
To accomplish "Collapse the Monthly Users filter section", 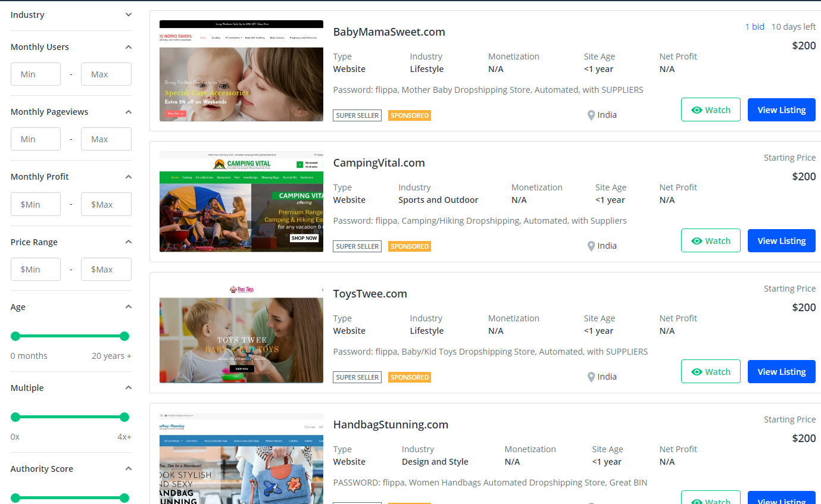I will coord(129,47).
